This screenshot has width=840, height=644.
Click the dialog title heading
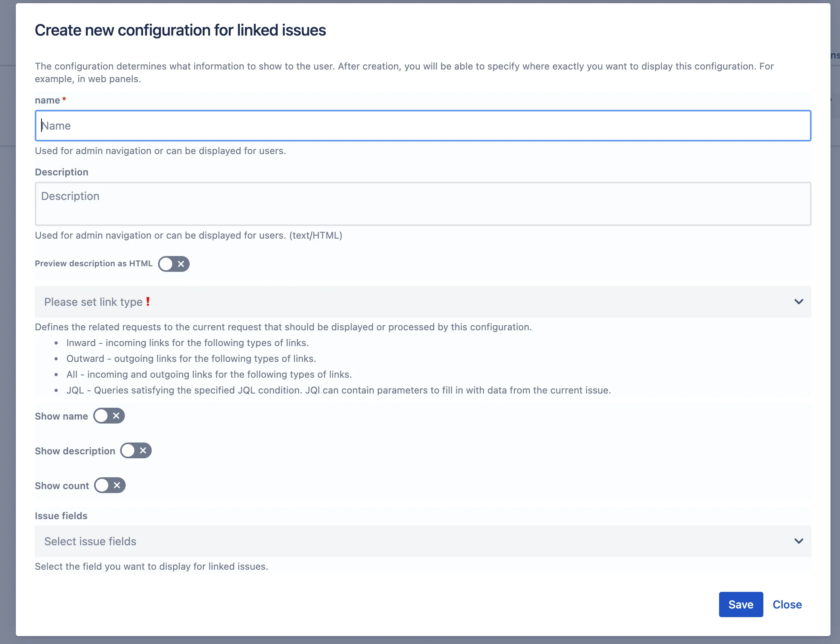[x=180, y=30]
